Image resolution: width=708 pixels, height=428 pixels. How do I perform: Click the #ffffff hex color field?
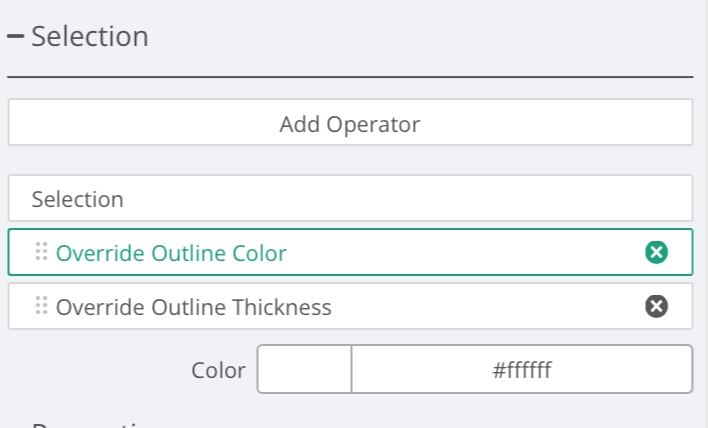(521, 370)
